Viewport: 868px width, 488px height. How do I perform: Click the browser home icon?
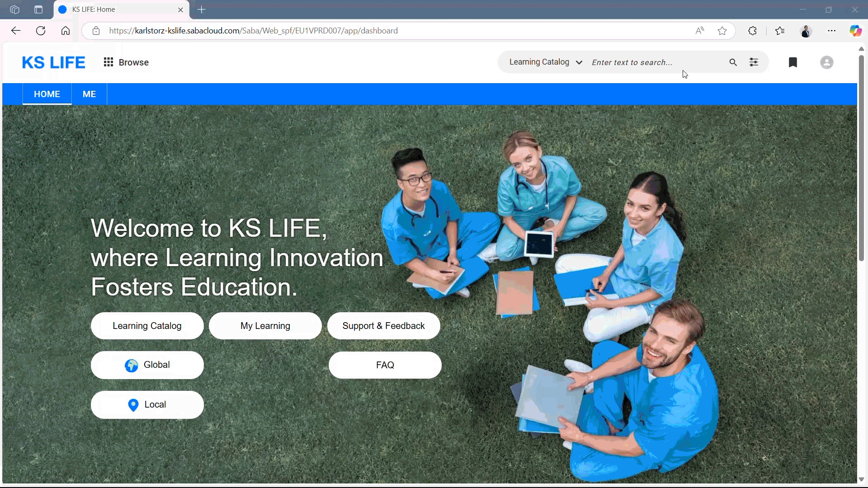pyautogui.click(x=66, y=31)
